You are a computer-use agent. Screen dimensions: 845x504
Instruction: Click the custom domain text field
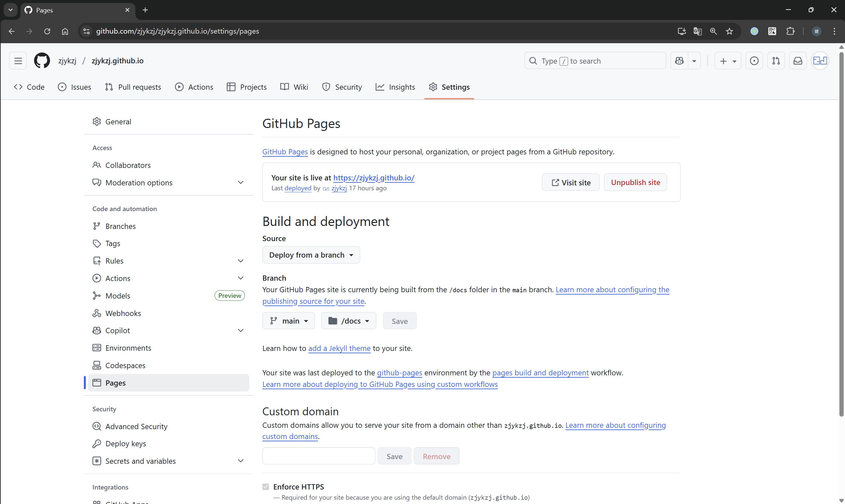point(319,456)
